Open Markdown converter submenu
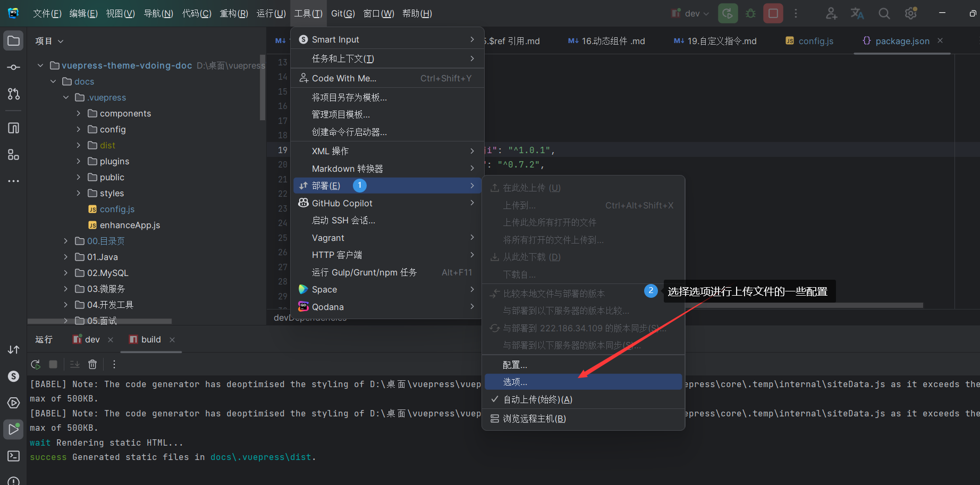980x485 pixels. tap(387, 169)
